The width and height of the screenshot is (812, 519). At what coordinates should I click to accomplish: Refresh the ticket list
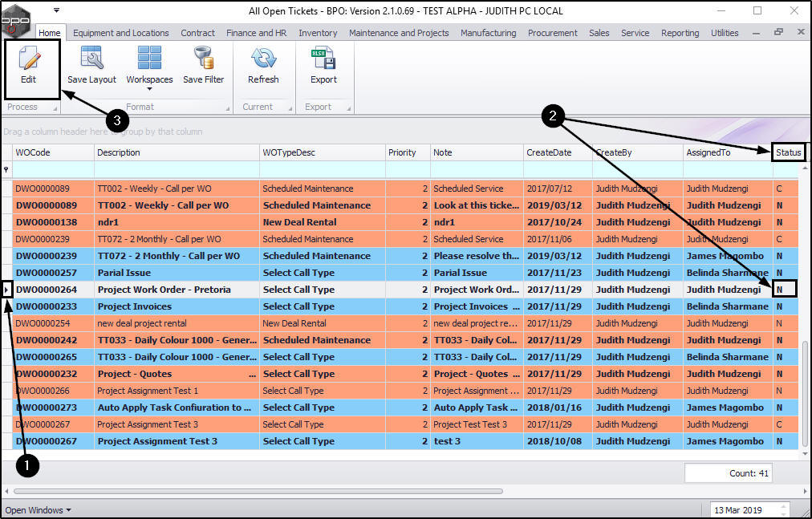click(x=263, y=66)
